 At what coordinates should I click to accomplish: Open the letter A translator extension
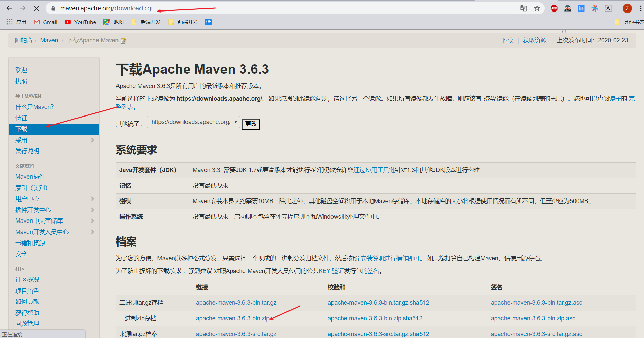click(x=608, y=8)
